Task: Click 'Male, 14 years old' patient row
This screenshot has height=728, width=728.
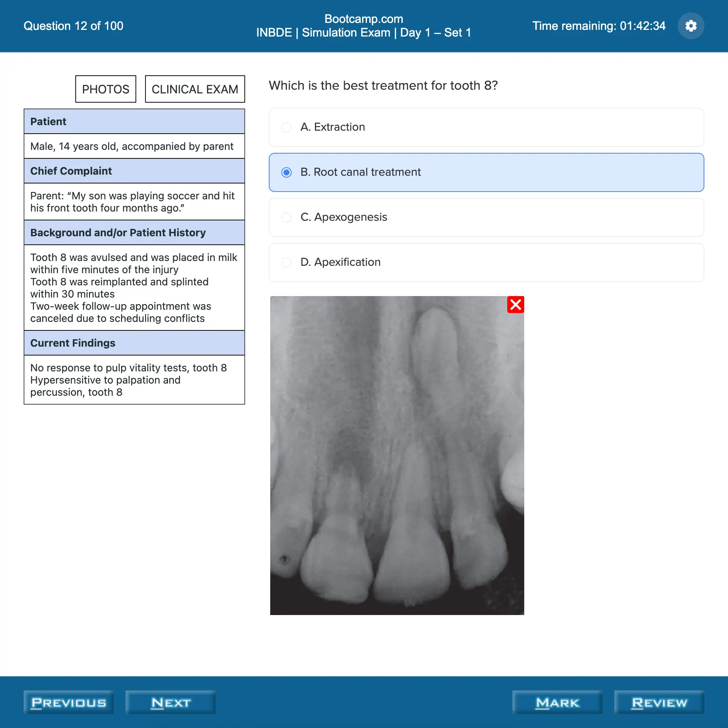Action: [134, 146]
